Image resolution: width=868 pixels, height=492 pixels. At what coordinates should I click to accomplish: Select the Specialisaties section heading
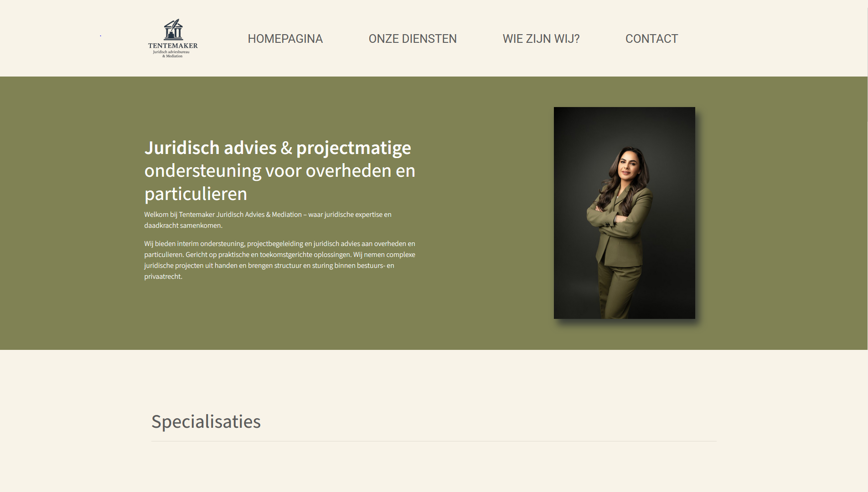[x=206, y=421]
